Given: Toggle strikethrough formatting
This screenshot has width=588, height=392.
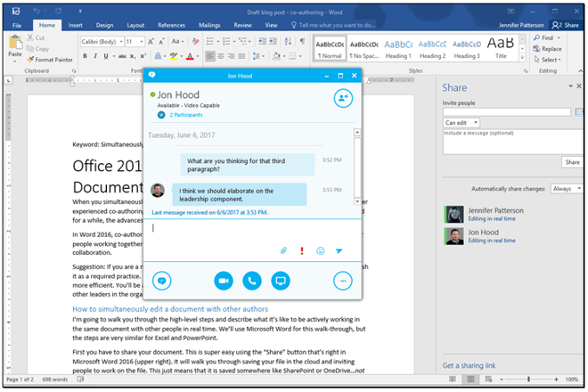Looking at the screenshot, I should [x=122, y=56].
